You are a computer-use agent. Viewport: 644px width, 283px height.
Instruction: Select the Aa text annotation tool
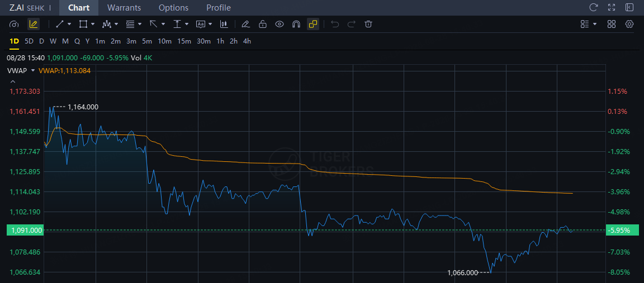(x=201, y=24)
